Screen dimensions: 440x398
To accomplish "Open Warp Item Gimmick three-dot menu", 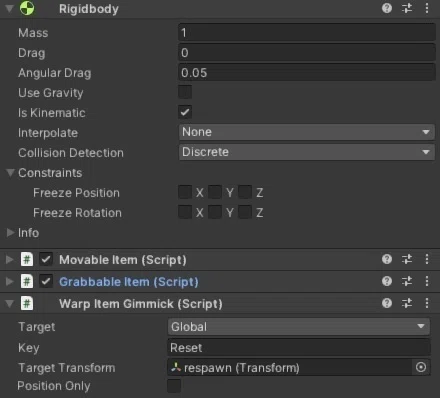I will click(x=427, y=303).
